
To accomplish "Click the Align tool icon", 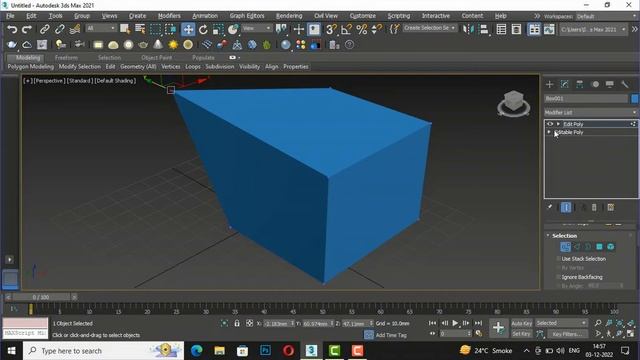I will tap(483, 29).
